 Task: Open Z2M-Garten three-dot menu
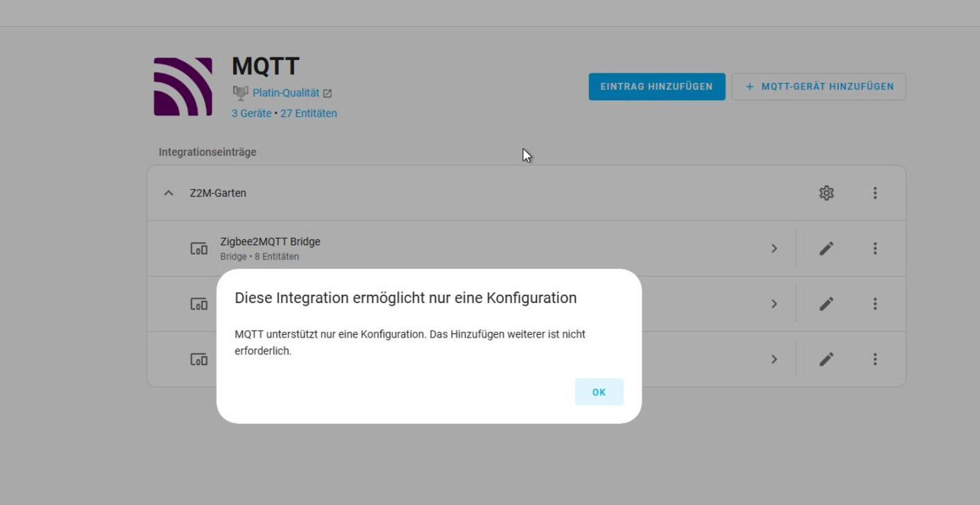[x=875, y=193]
